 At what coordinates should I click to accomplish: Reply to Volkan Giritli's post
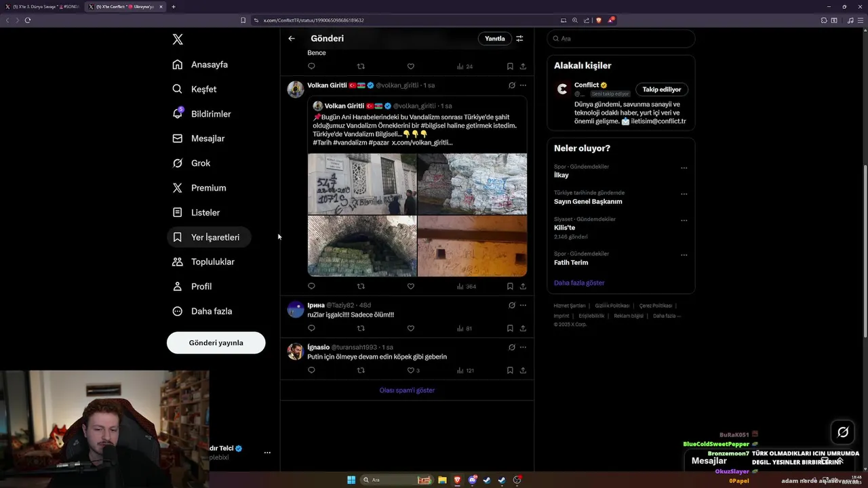pyautogui.click(x=311, y=286)
